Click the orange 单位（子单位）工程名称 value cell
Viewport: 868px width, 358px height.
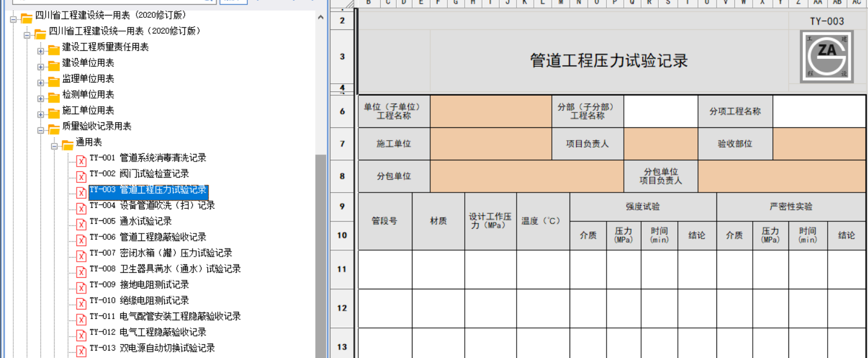(491, 112)
